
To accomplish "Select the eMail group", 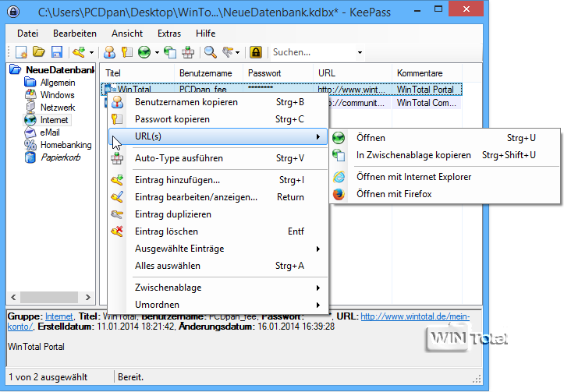I will [50, 132].
